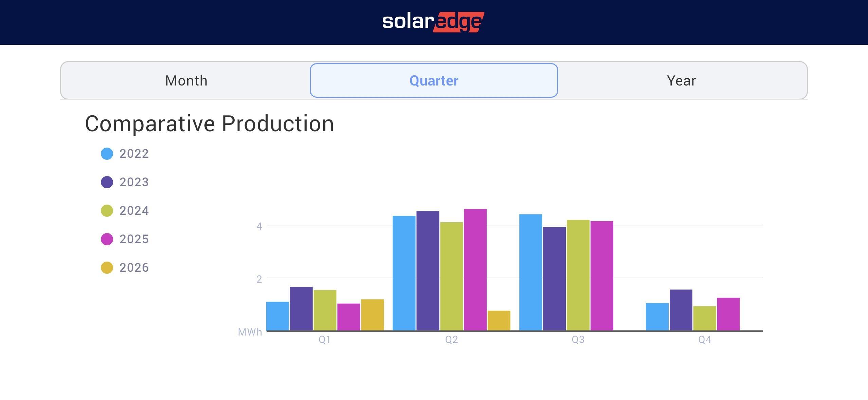The width and height of the screenshot is (868, 400).
Task: Click the 2026 yellow bar in Q1
Action: [372, 315]
